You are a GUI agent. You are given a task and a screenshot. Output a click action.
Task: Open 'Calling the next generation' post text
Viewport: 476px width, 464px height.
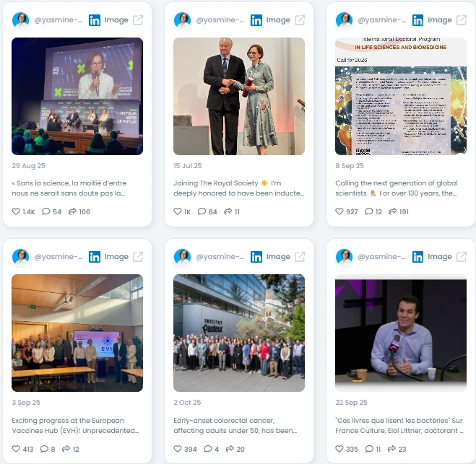pyautogui.click(x=397, y=188)
